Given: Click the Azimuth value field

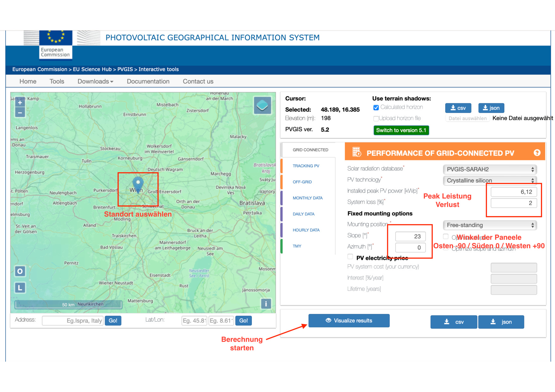Looking at the screenshot, I should click(410, 248).
